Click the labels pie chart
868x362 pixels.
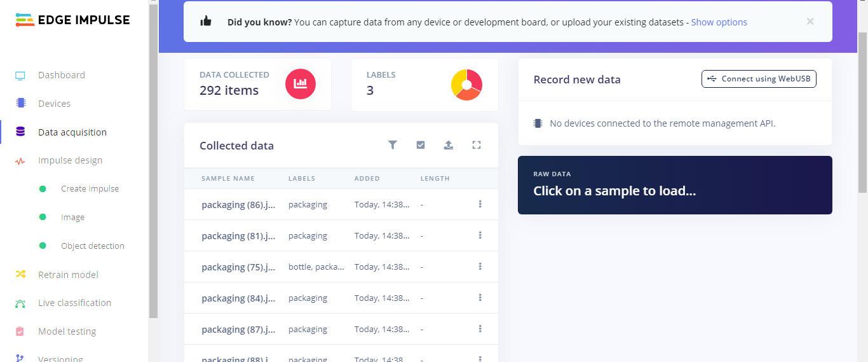point(466,85)
